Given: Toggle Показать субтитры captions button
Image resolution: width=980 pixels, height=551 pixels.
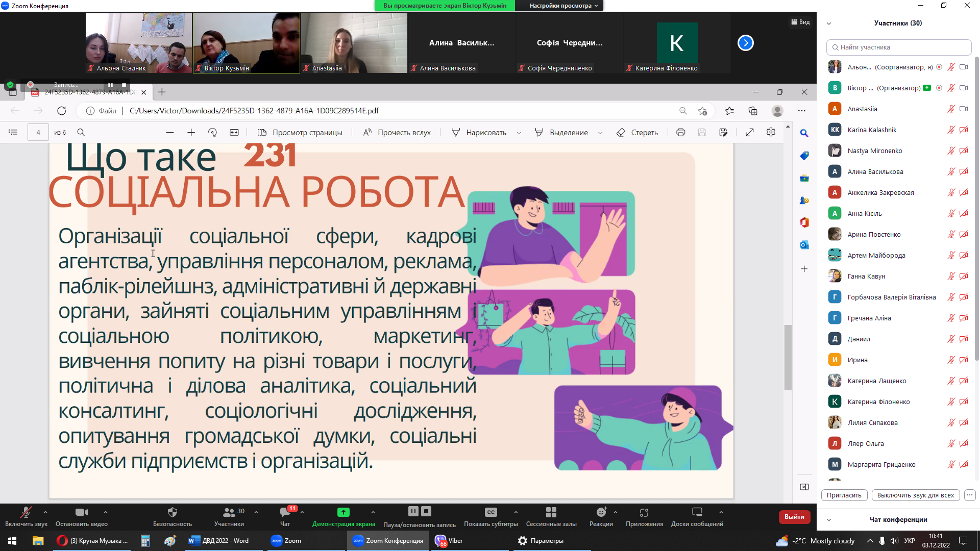Looking at the screenshot, I should (x=491, y=512).
